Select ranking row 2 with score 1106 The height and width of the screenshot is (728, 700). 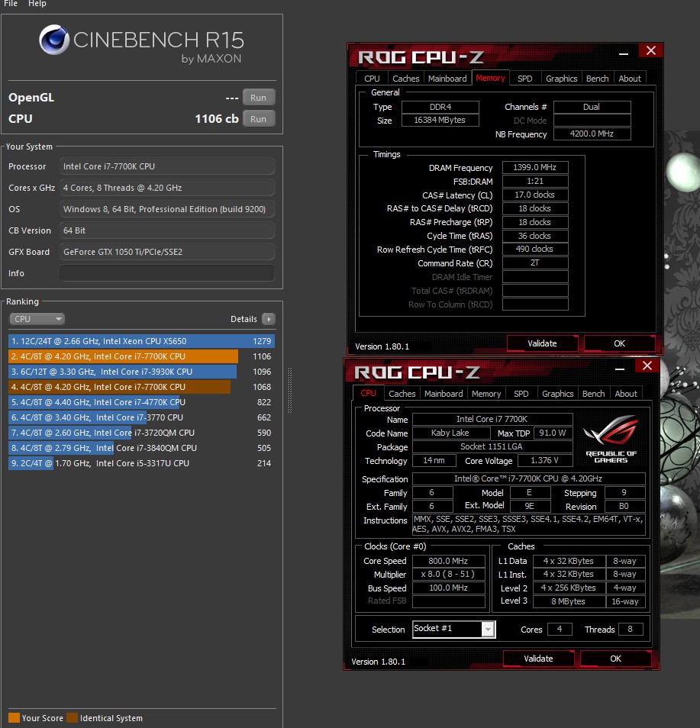(141, 356)
